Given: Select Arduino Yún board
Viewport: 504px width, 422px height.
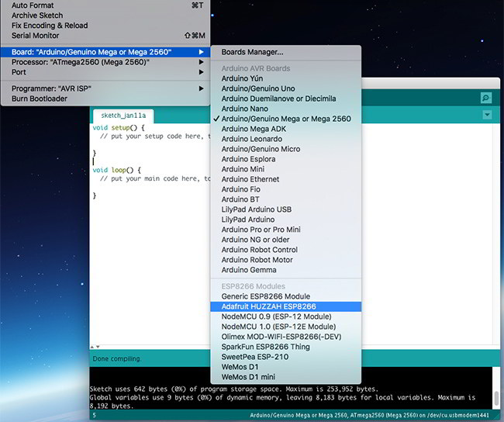Looking at the screenshot, I should [286, 78].
